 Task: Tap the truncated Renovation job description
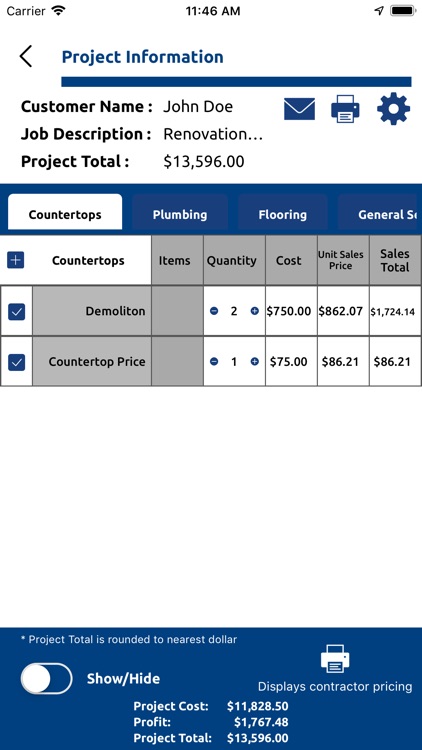[x=213, y=134]
